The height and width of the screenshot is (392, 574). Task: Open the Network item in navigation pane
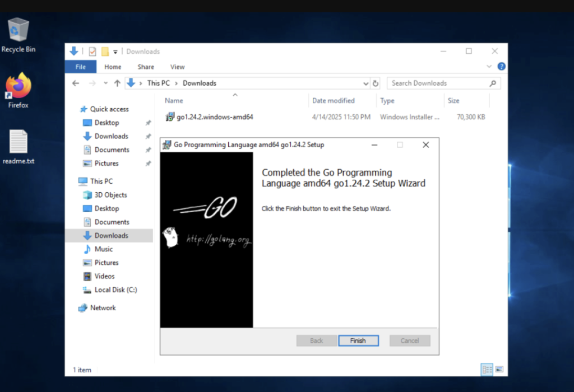click(x=103, y=307)
